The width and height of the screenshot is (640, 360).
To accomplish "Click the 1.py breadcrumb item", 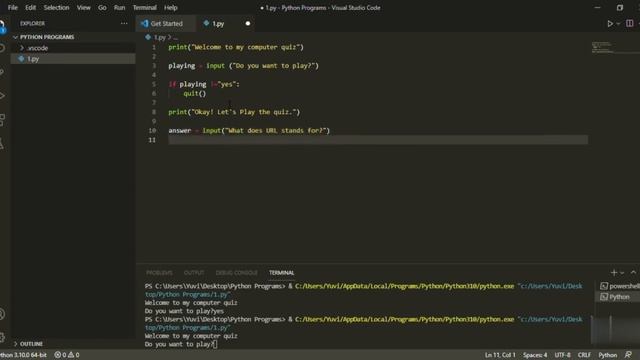I will click(x=160, y=37).
